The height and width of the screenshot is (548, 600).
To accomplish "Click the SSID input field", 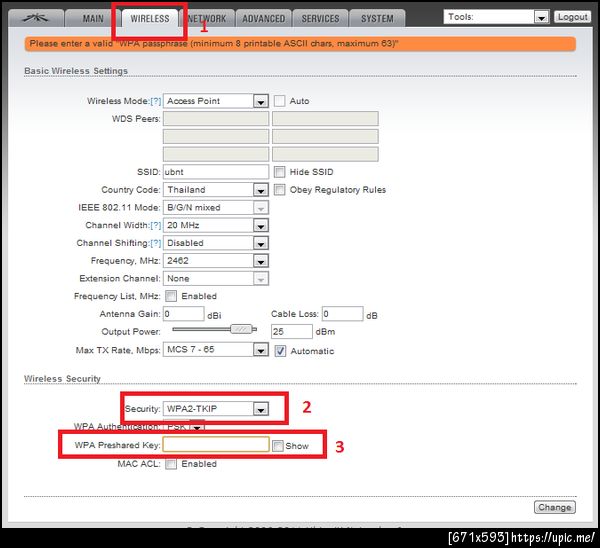I will pyautogui.click(x=216, y=172).
